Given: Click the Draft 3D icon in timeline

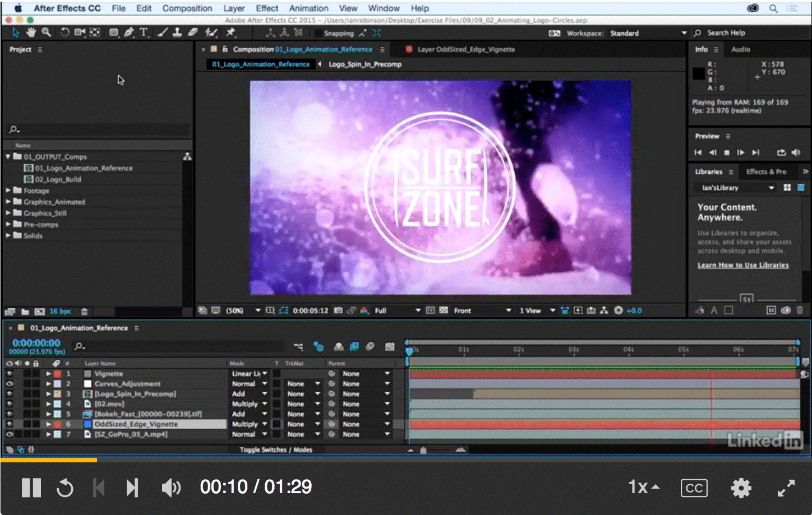Looking at the screenshot, I should [319, 347].
